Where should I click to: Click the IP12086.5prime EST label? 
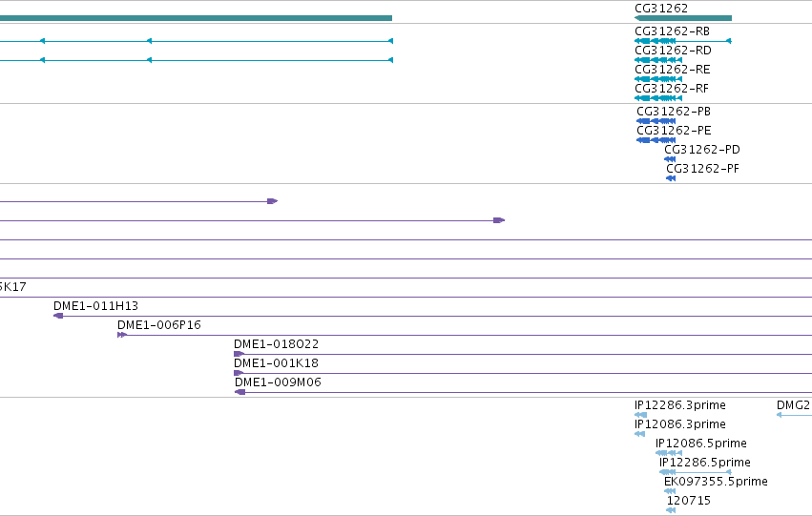701,444
